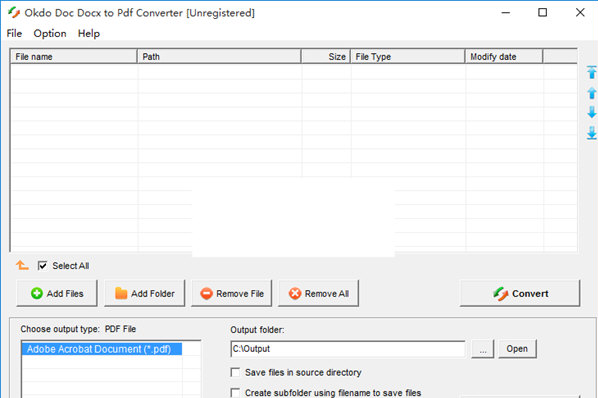This screenshot has height=398, width=598.
Task: Move selected file to top of list
Action: point(592,72)
